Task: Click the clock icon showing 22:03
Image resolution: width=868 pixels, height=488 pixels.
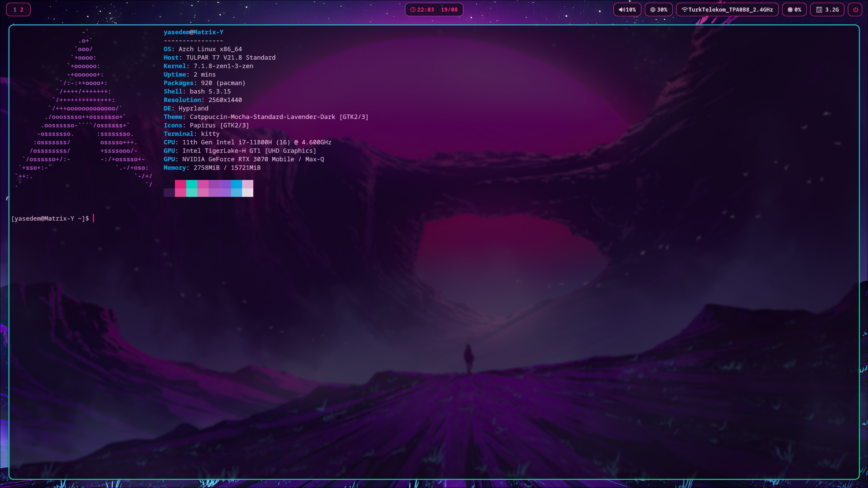Action: pos(413,9)
